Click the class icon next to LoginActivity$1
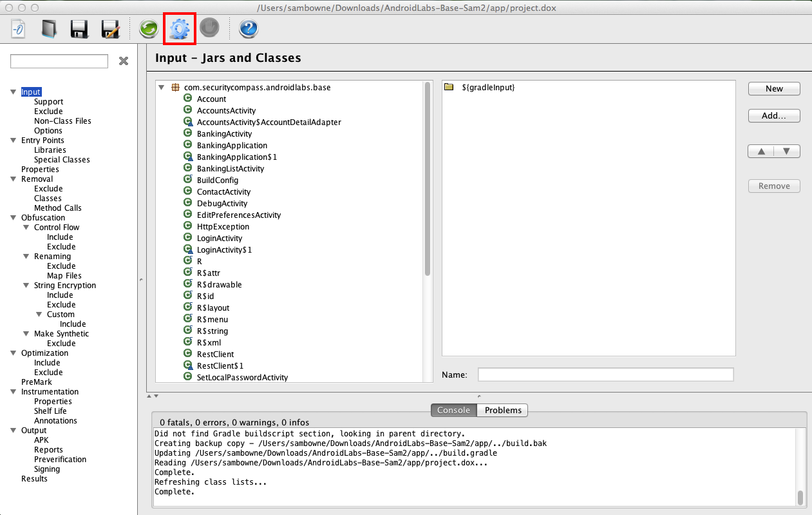The height and width of the screenshot is (515, 812). [x=188, y=249]
